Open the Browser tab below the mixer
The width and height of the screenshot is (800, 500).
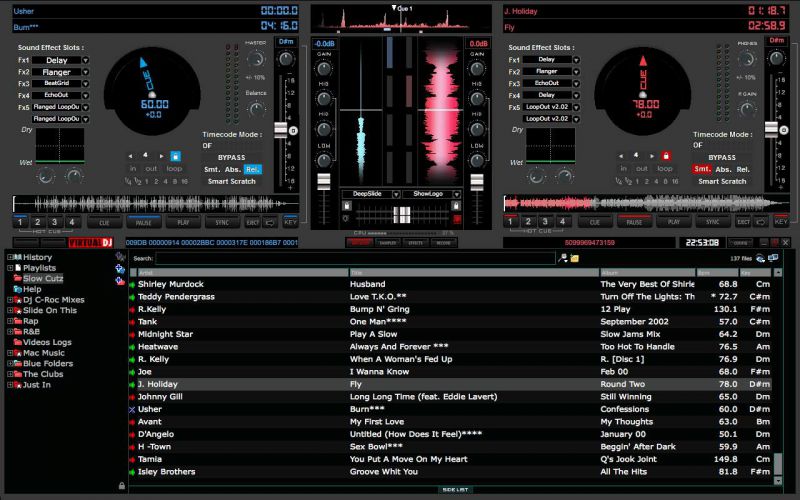(x=359, y=243)
